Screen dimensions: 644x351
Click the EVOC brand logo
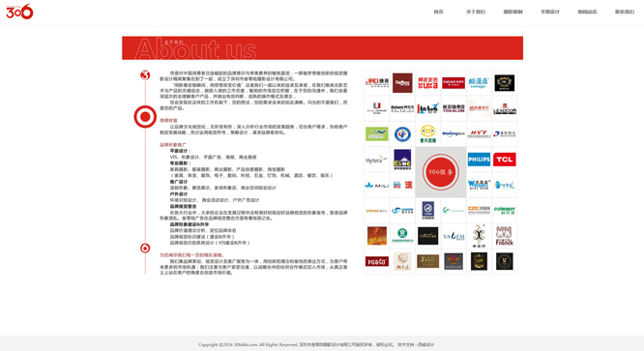click(x=402, y=160)
